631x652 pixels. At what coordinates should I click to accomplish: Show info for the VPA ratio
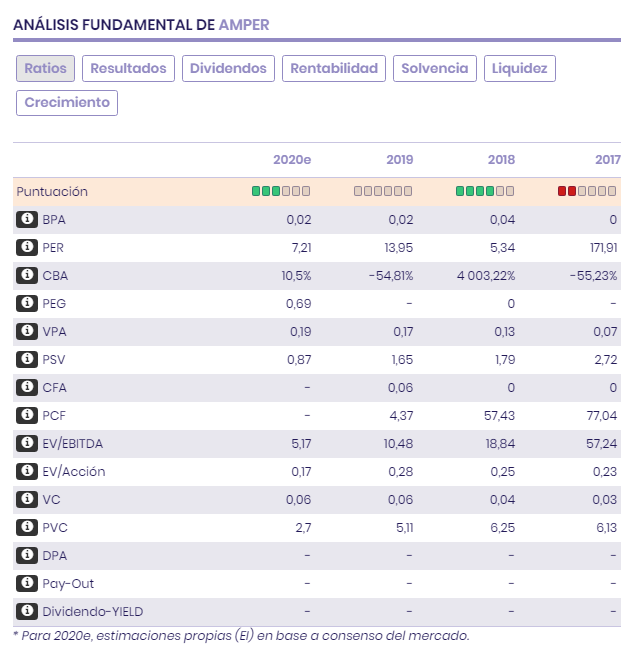[27, 331]
